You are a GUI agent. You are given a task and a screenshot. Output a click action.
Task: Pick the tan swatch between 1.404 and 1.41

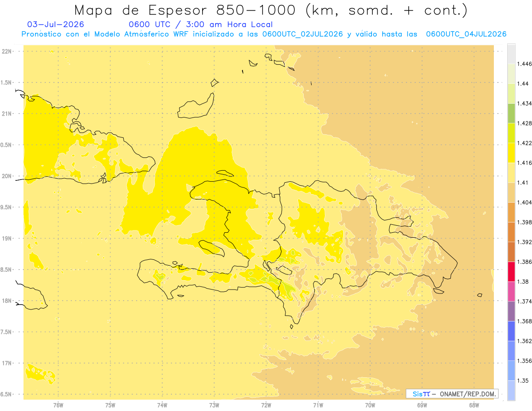pos(511,192)
